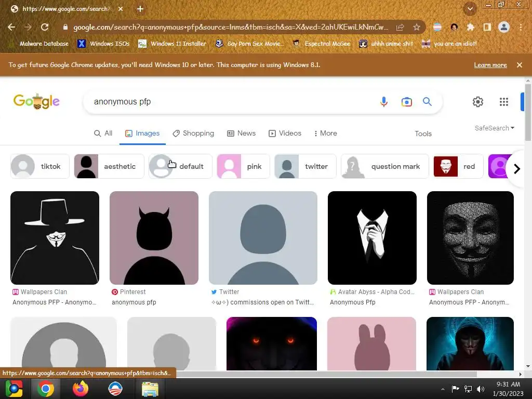The image size is (532, 399).
Task: Click the voice search microphone icon
Action: tap(384, 102)
